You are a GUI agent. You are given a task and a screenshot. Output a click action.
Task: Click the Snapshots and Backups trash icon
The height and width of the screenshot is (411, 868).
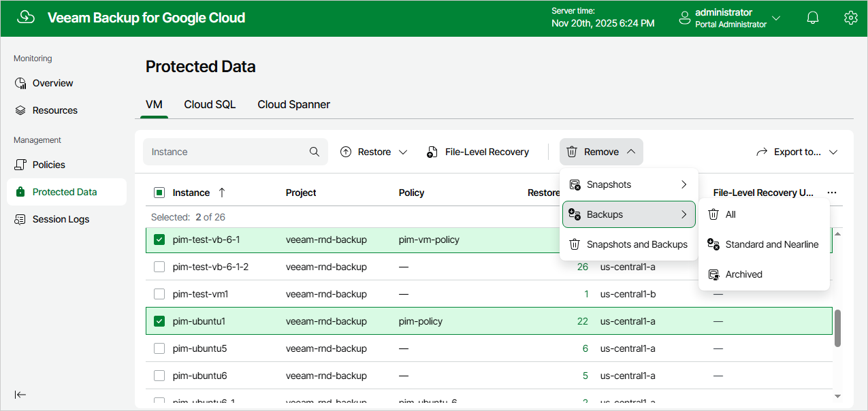pyautogui.click(x=575, y=244)
